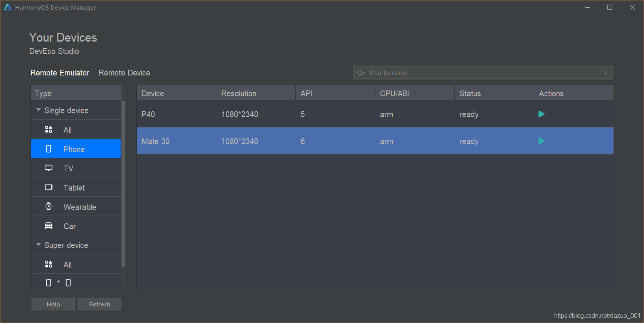Select the Wearable watch icon
The image size is (644, 323).
[49, 206]
